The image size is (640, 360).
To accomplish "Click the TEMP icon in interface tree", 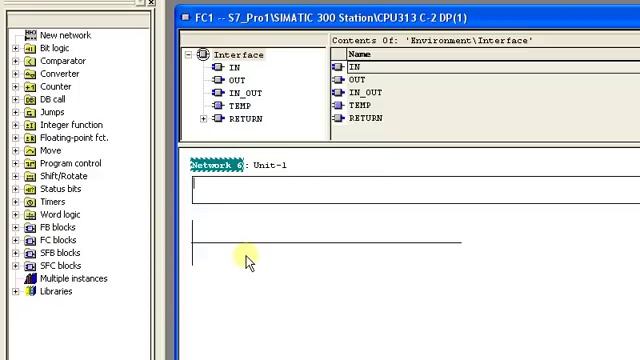I will [x=218, y=106].
